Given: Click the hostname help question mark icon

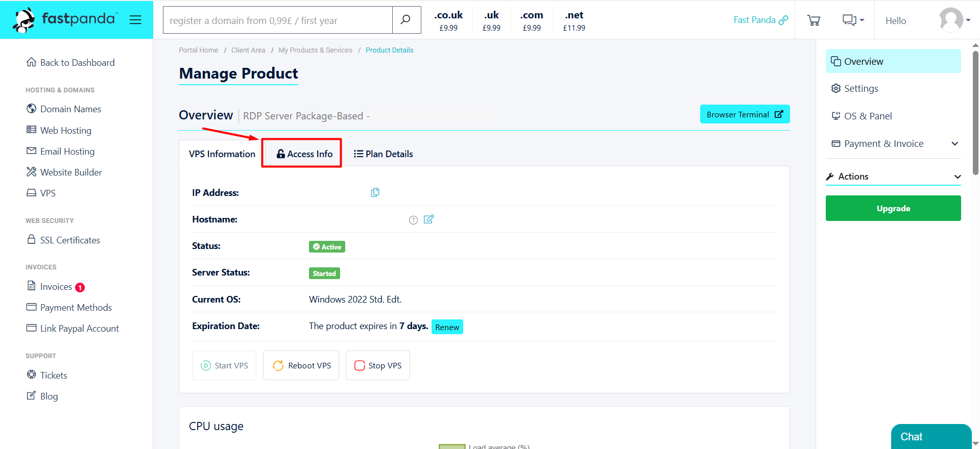Looking at the screenshot, I should (413, 220).
